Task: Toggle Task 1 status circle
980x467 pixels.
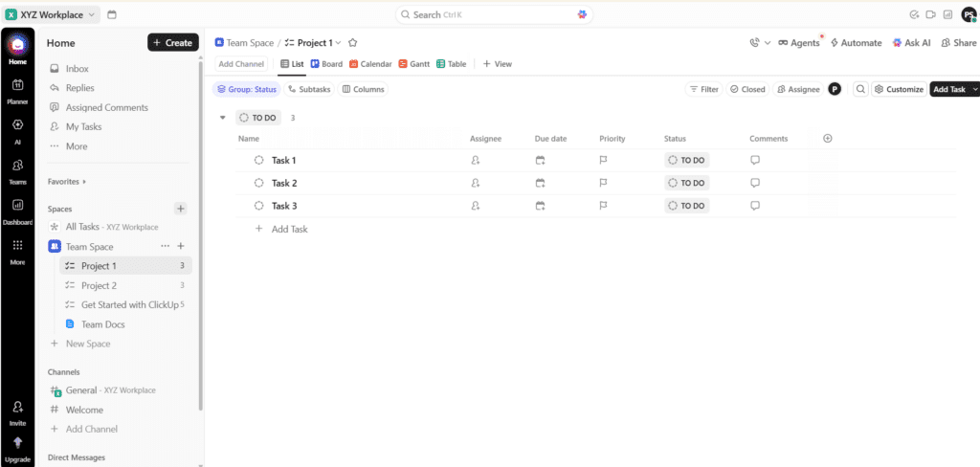Action: 258,161
